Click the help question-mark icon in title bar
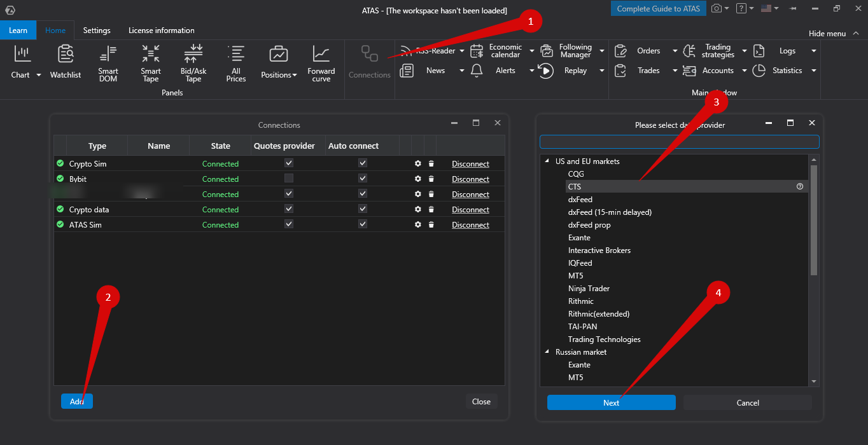Screen dimensions: 868x445 coord(741,8)
